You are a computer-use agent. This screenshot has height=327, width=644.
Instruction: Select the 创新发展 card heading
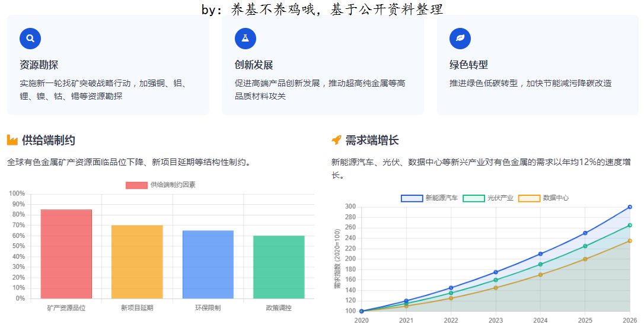tap(254, 65)
